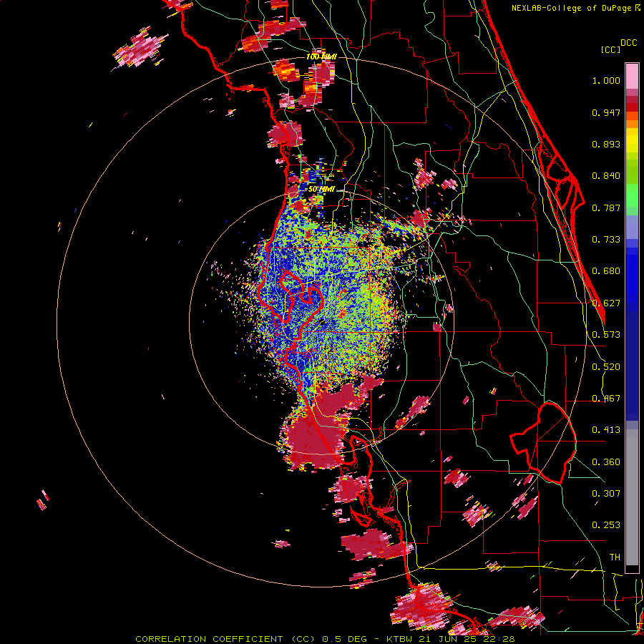Click the 0.680 legend value
The height and width of the screenshot is (644, 644).
point(606,271)
